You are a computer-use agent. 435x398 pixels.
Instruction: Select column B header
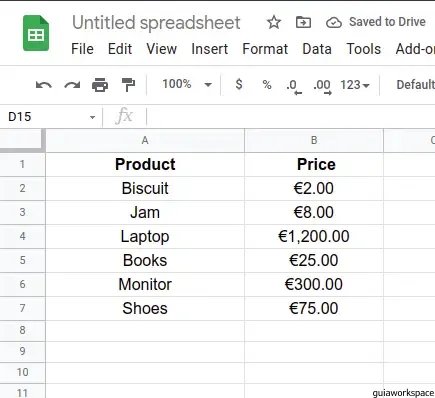314,140
